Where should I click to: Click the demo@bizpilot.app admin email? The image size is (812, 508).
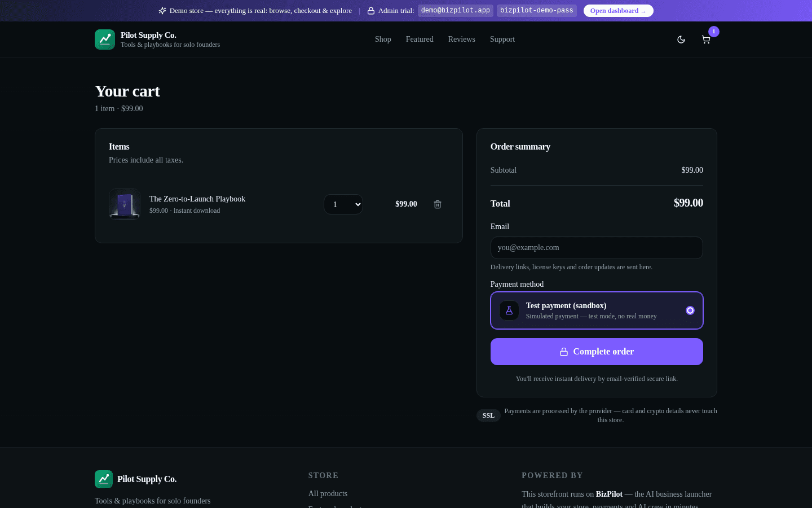[456, 11]
